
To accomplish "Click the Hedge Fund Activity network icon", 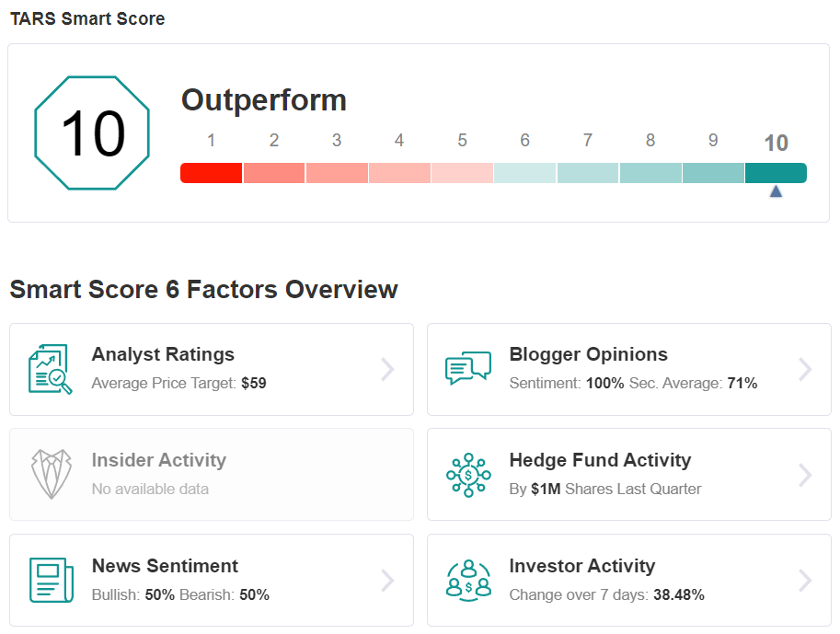I will 468,475.
